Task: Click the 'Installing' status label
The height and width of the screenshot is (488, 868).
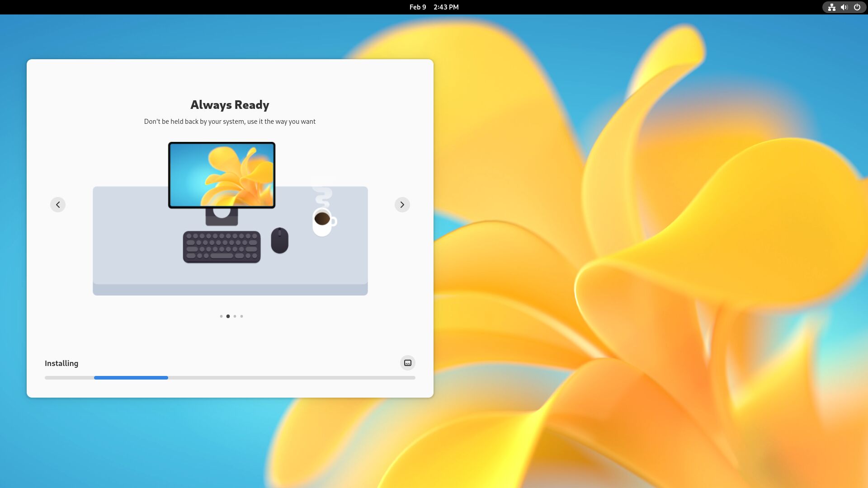Action: point(61,363)
